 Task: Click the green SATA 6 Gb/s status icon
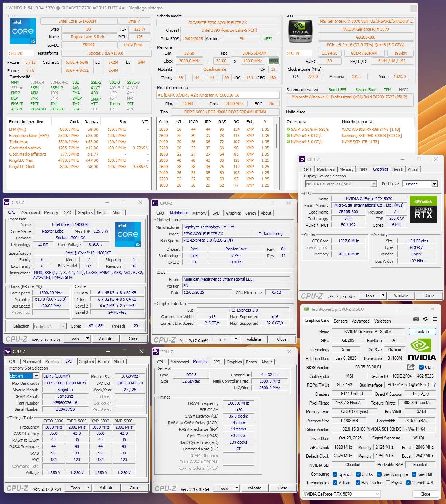click(289, 129)
